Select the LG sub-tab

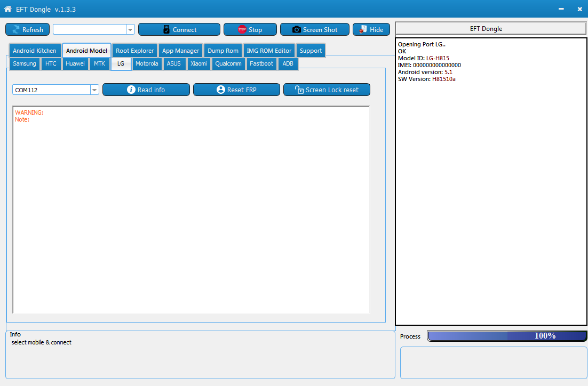click(x=121, y=63)
